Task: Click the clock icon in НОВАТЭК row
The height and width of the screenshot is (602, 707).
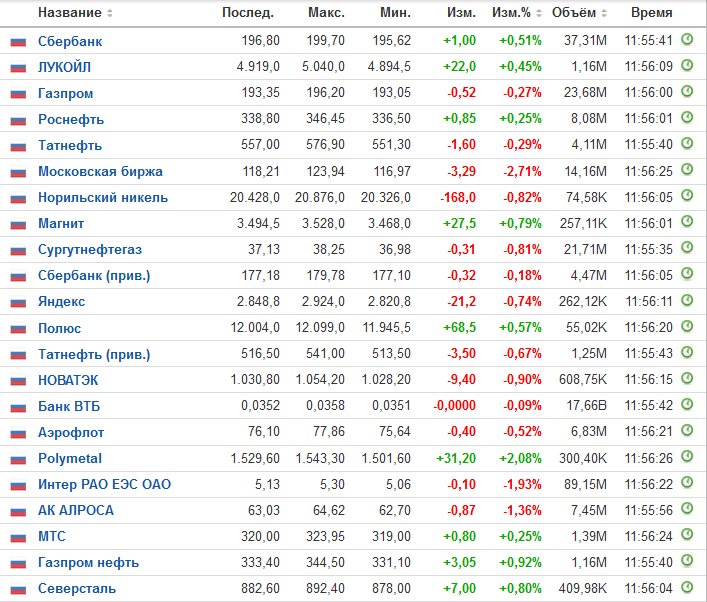Action: coord(687,378)
